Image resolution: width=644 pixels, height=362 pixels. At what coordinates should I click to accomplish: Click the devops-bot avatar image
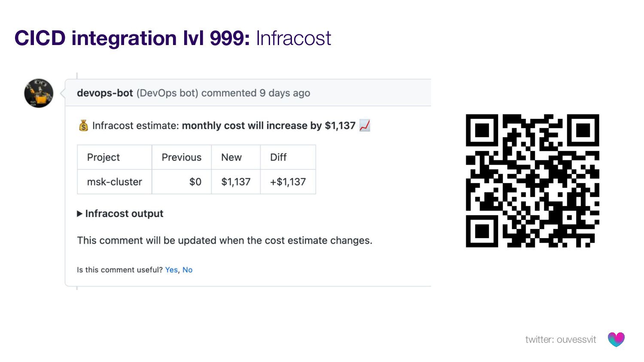click(x=39, y=93)
